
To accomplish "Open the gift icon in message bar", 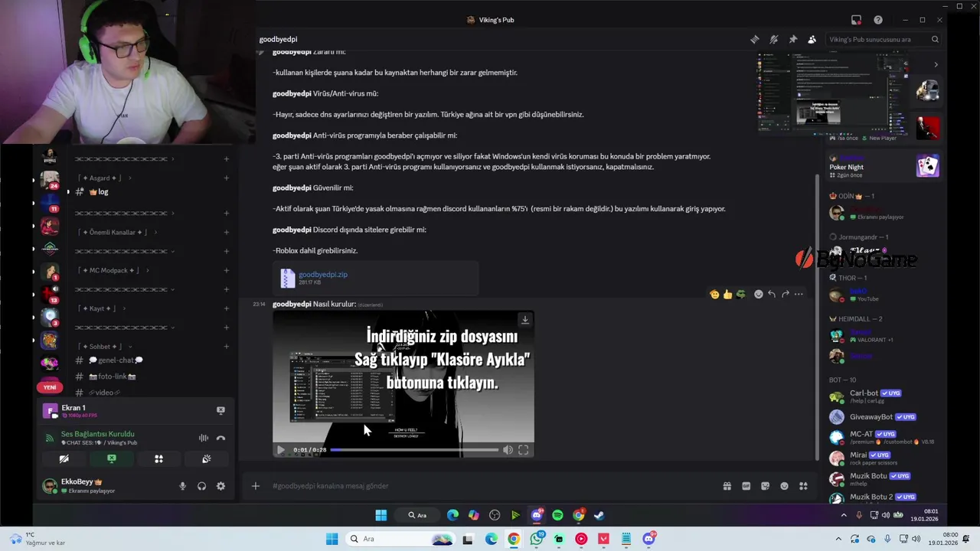I will point(727,486).
